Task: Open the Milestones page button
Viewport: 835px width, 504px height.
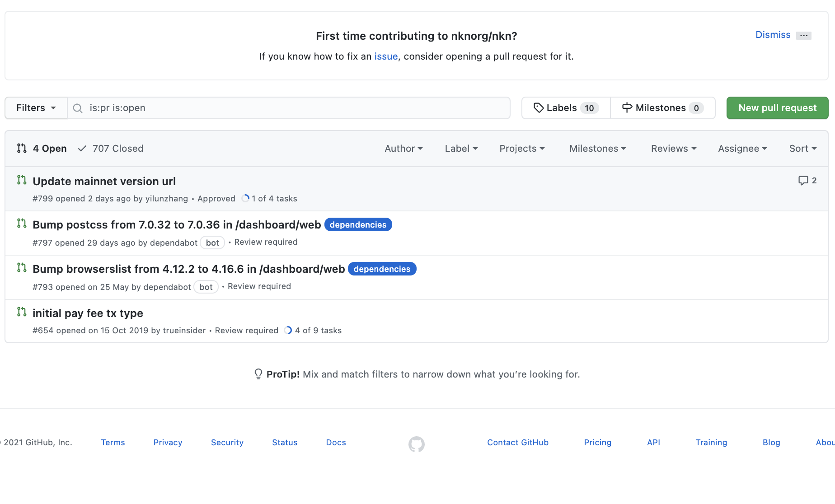Action: [x=663, y=108]
